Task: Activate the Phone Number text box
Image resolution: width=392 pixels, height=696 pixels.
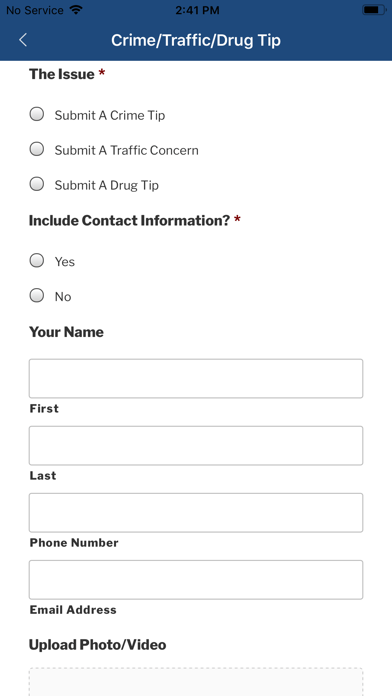Action: [196, 513]
